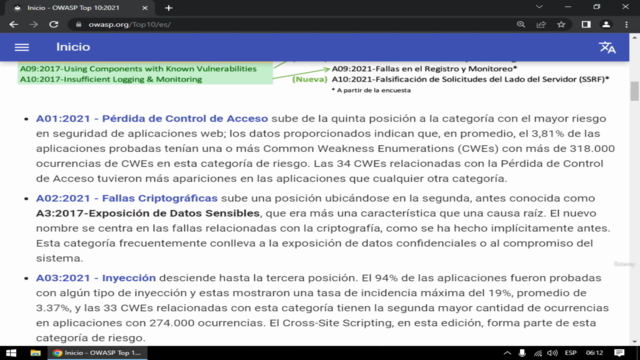Screen dimensions: 640x360
Task: Click the A10:2017-Insufficient Logging & Monitoring text
Action: (x=111, y=79)
